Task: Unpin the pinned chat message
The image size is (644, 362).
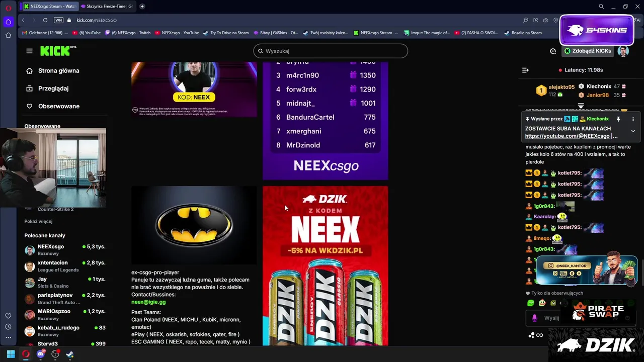Action: tap(618, 119)
